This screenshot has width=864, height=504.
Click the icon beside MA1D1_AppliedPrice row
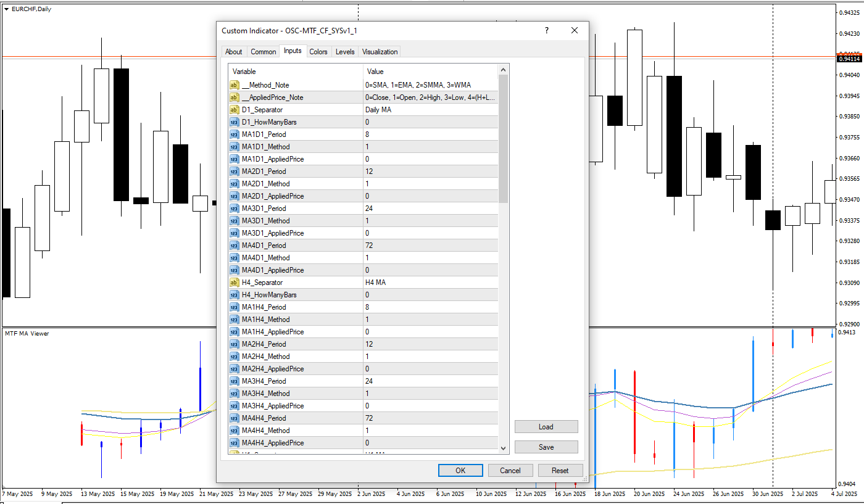point(234,159)
